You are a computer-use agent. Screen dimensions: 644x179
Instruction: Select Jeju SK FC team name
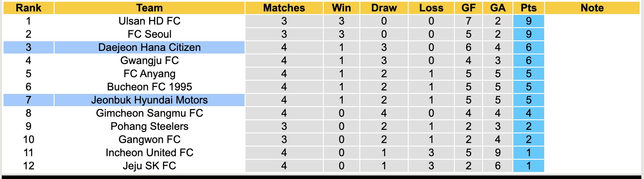(x=150, y=166)
